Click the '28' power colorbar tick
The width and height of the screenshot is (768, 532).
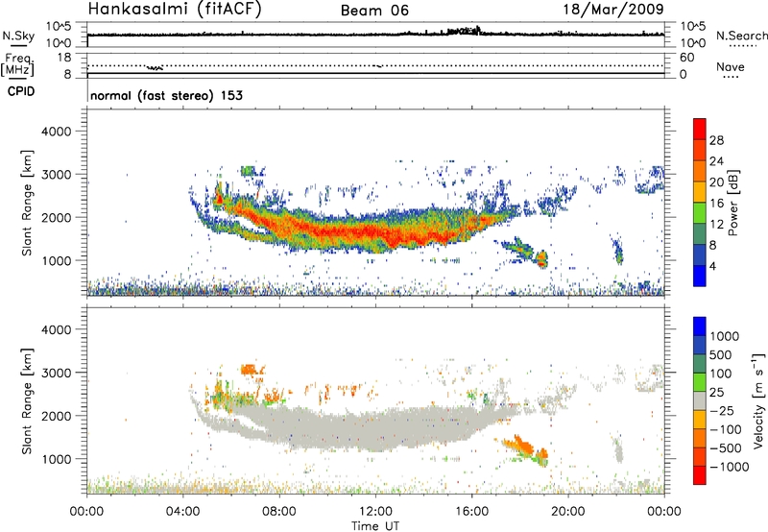(716, 140)
